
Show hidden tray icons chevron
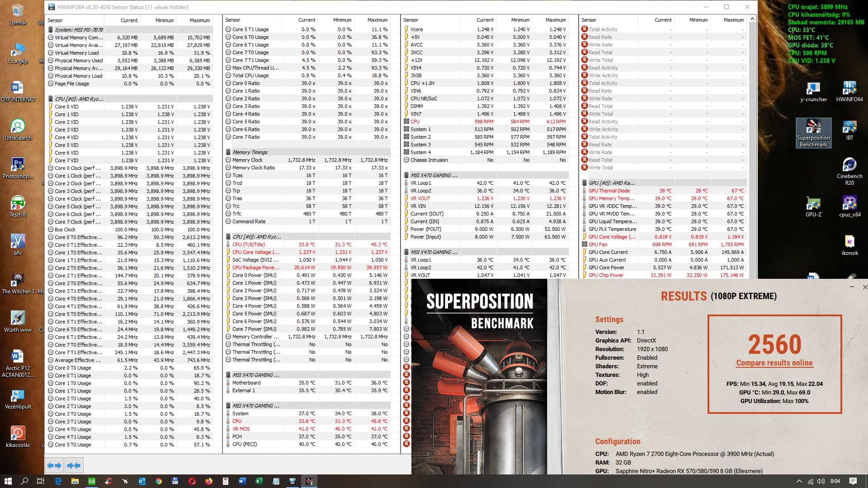click(x=799, y=481)
